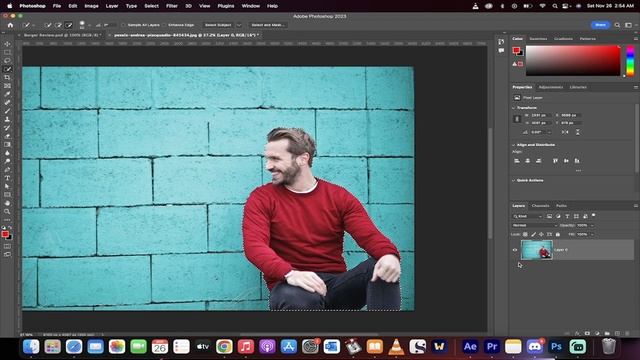Select the Lasso tool

(x=7, y=60)
